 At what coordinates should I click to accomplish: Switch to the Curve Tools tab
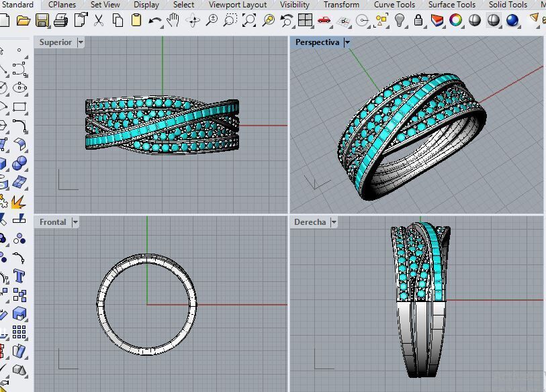pyautogui.click(x=394, y=5)
